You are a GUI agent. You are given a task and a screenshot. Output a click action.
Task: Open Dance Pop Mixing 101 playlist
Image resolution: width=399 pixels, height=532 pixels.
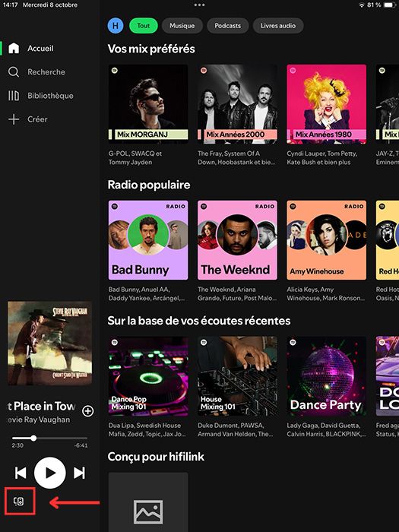tap(148, 376)
